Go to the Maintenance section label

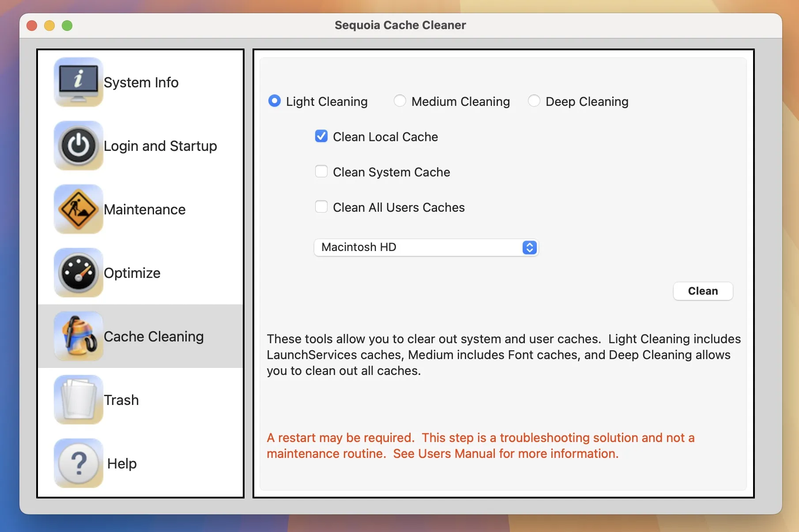point(145,210)
